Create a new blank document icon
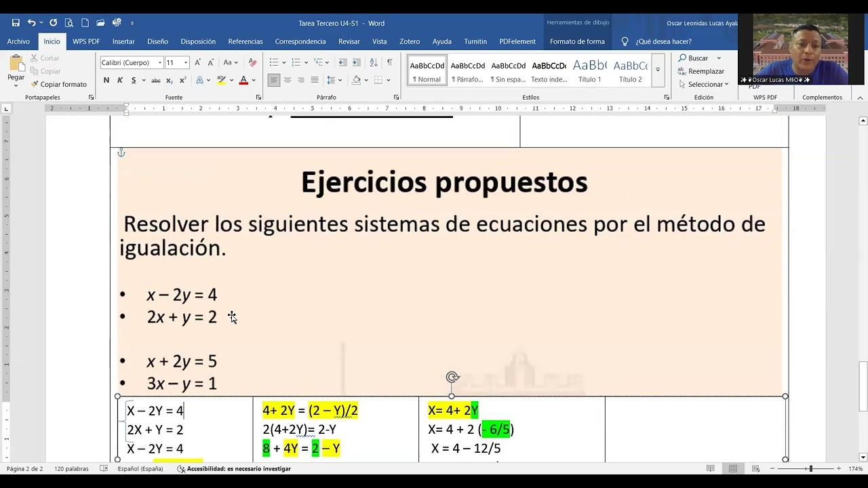Viewport: 868px width, 488px height. (x=85, y=23)
